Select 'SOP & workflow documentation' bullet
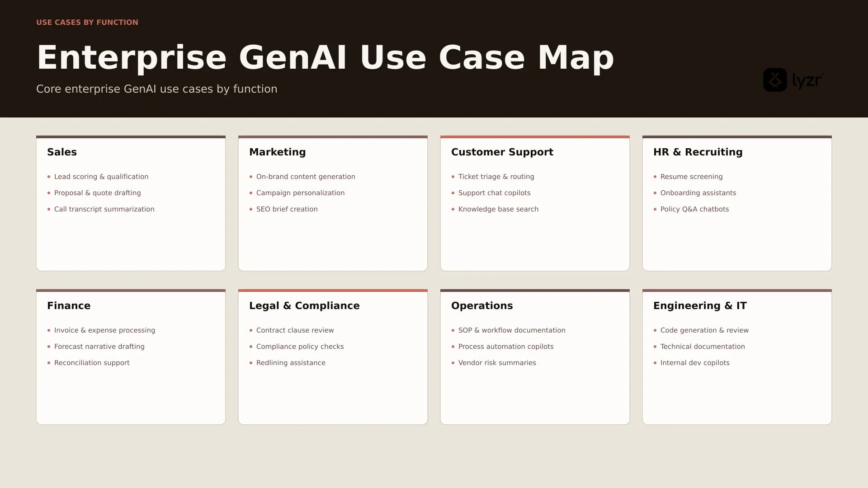The height and width of the screenshot is (488, 868). point(512,330)
